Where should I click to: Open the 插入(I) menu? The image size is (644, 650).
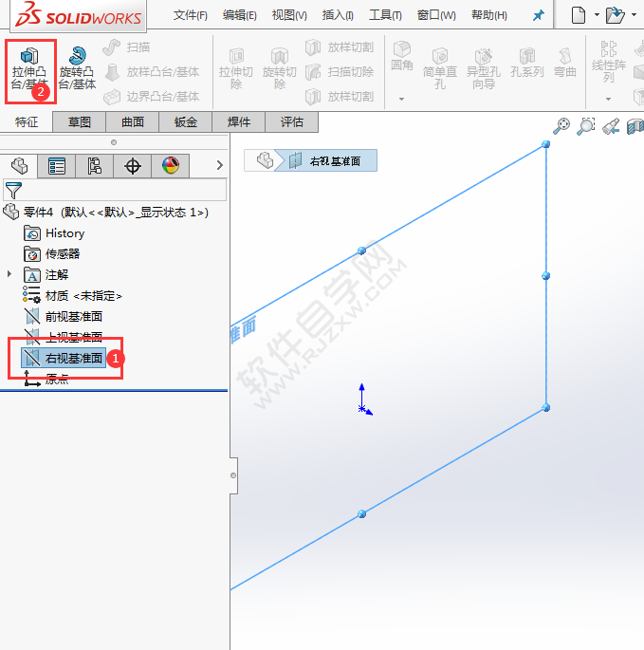click(x=338, y=15)
